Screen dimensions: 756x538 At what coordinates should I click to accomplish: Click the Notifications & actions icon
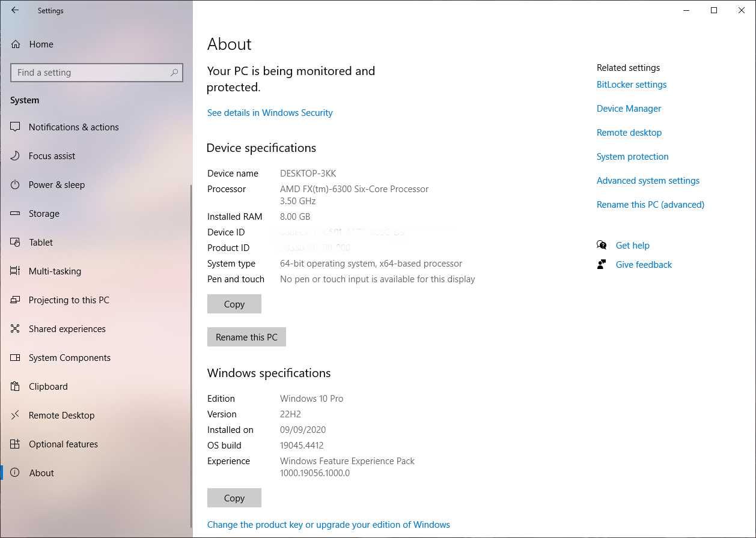coord(16,127)
